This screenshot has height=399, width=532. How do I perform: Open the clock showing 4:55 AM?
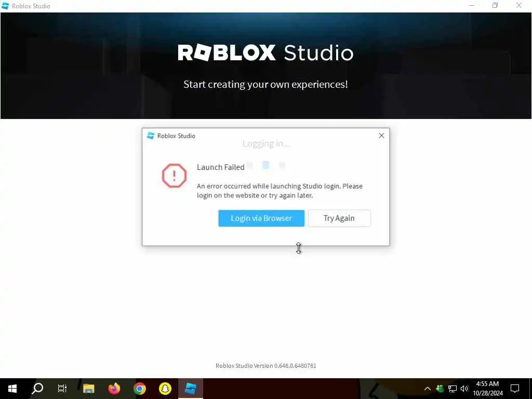click(487, 389)
